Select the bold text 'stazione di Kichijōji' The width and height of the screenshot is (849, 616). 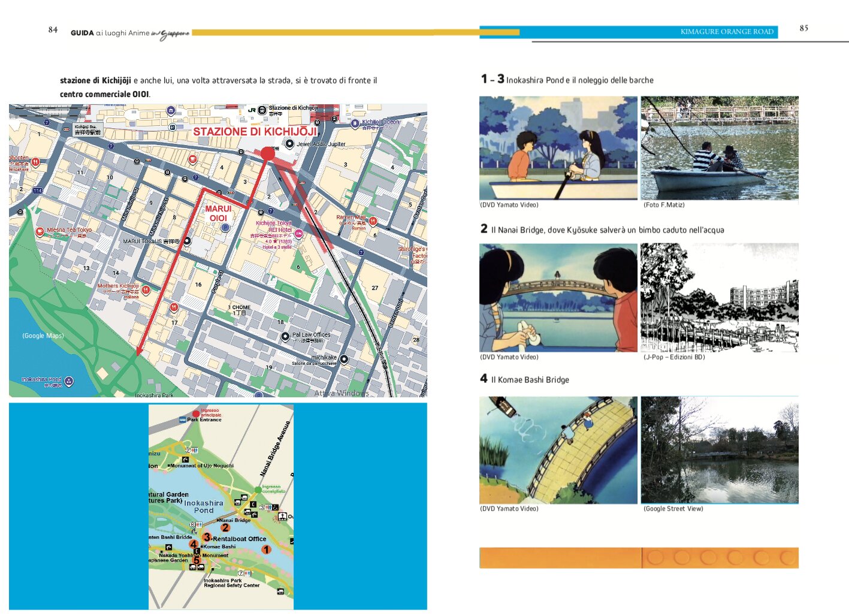[x=95, y=80]
